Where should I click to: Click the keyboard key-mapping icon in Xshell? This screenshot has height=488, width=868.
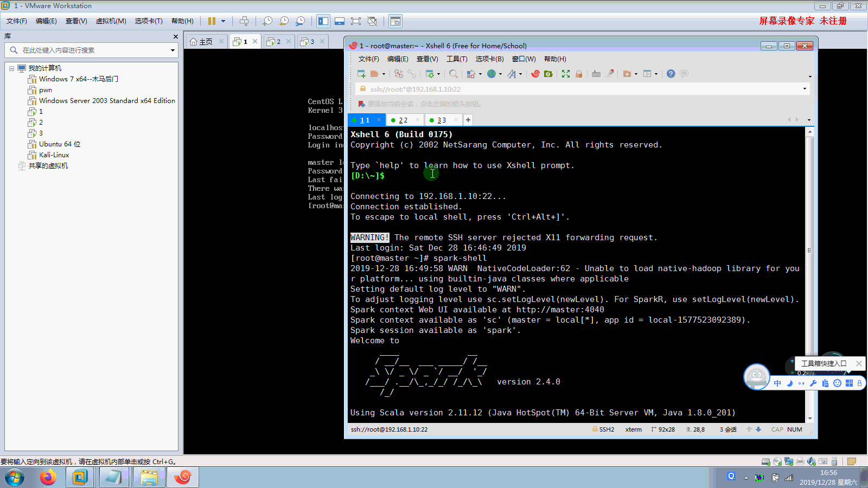click(x=596, y=74)
